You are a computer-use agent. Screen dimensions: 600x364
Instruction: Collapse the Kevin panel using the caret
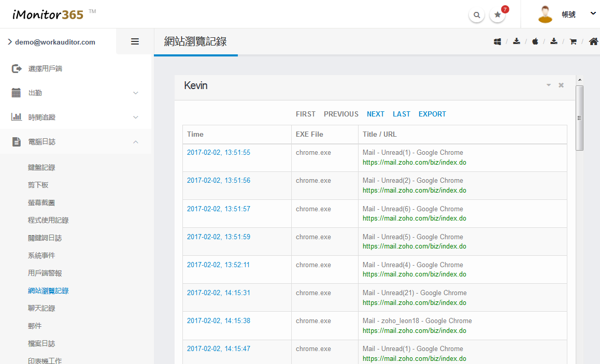549,85
